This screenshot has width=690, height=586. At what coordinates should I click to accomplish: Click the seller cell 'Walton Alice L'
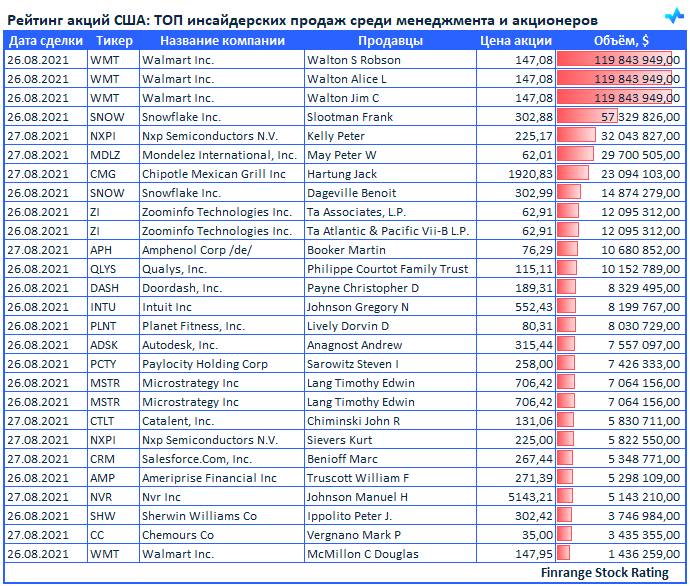(x=347, y=79)
